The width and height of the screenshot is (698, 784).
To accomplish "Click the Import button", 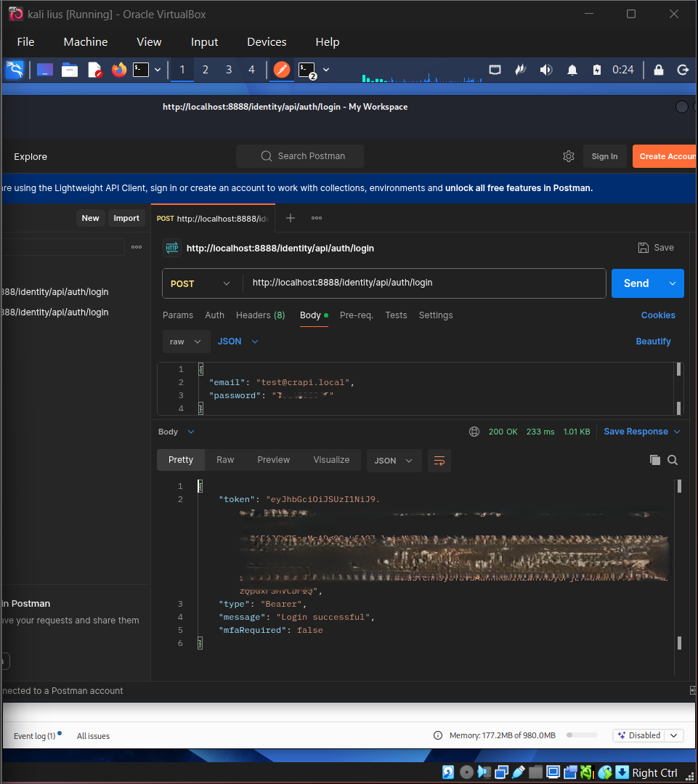I will pos(126,218).
